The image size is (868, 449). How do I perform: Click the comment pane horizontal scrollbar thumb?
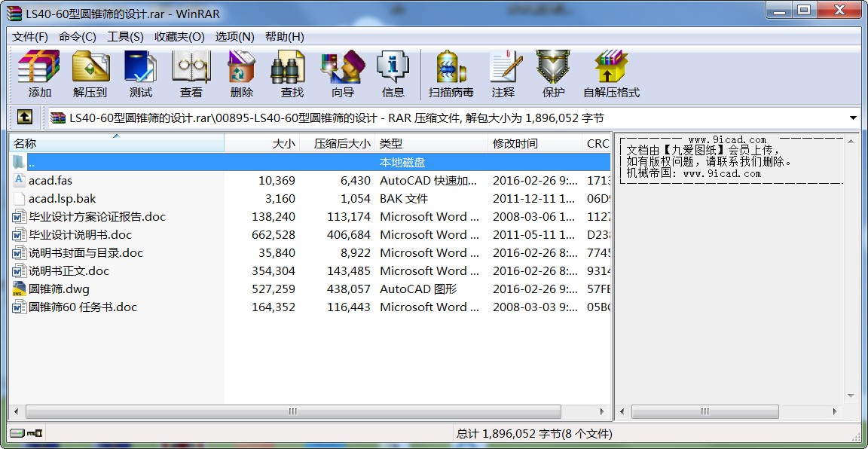[704, 411]
